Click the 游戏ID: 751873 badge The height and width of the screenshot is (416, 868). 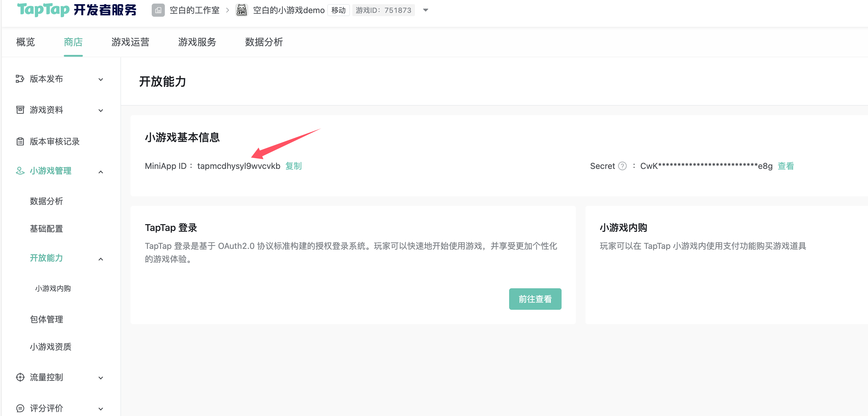click(383, 10)
